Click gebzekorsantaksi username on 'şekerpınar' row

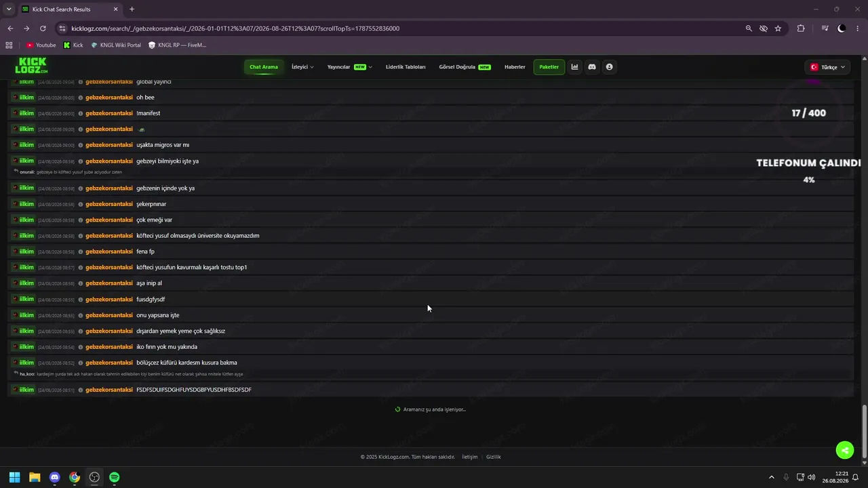click(x=109, y=204)
